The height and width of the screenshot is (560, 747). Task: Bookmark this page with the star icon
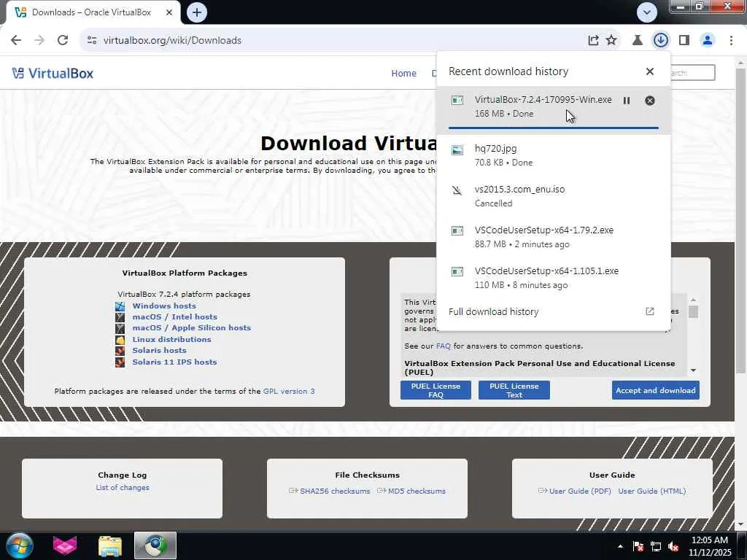(611, 41)
